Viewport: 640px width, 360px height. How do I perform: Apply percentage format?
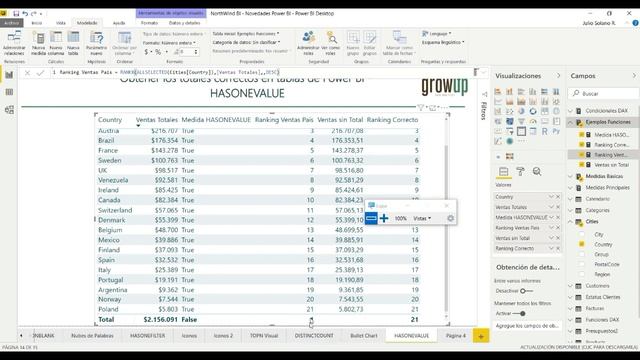(x=158, y=52)
